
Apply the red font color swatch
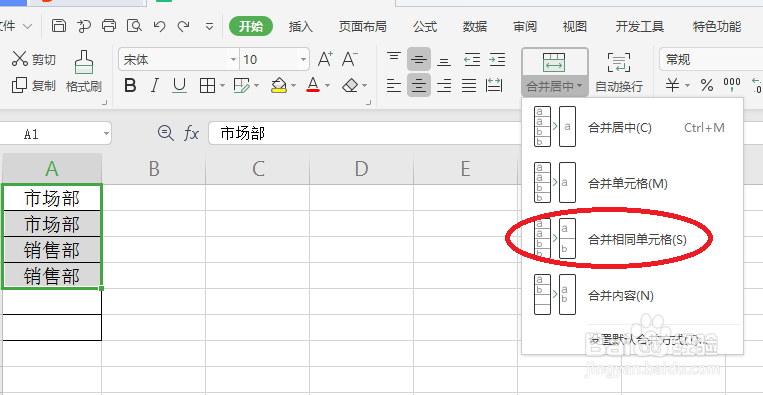tap(313, 86)
